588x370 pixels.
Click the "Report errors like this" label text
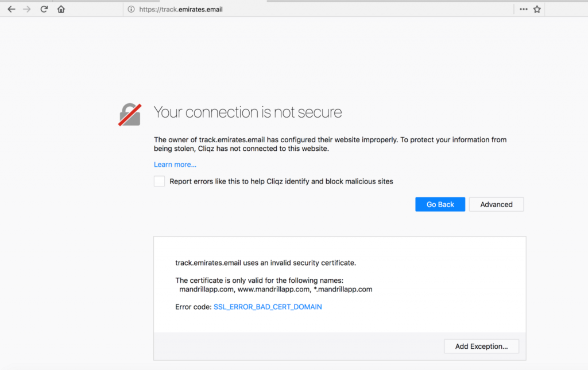point(281,181)
